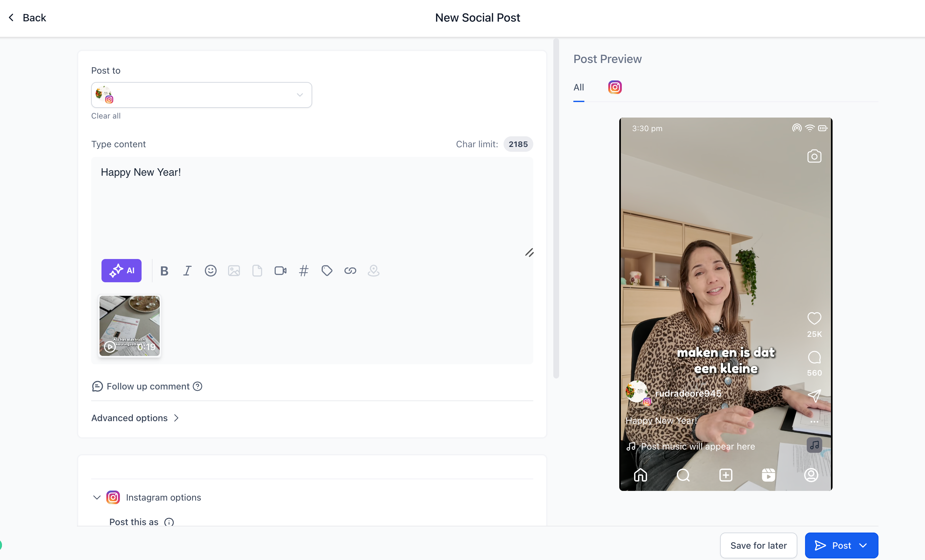
Task: Click Post music will appear here text
Action: pyautogui.click(x=697, y=446)
